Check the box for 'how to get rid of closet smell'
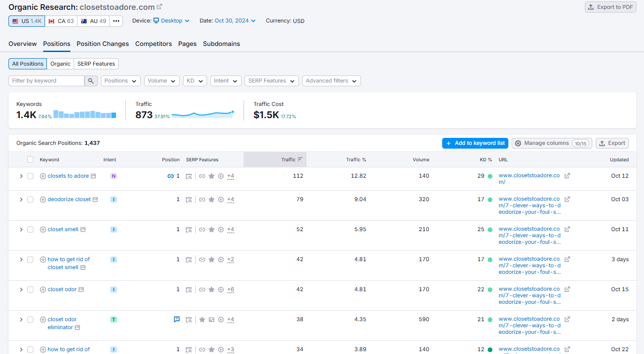Image resolution: width=644 pixels, height=354 pixels. [x=30, y=259]
